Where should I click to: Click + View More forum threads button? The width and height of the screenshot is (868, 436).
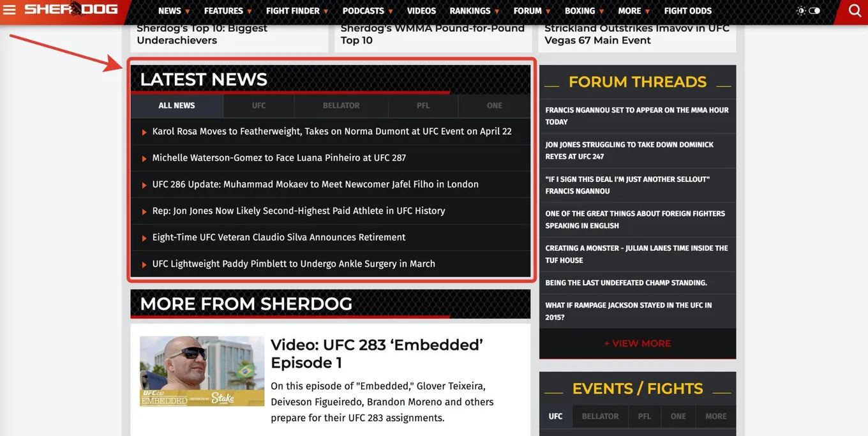pyautogui.click(x=638, y=343)
